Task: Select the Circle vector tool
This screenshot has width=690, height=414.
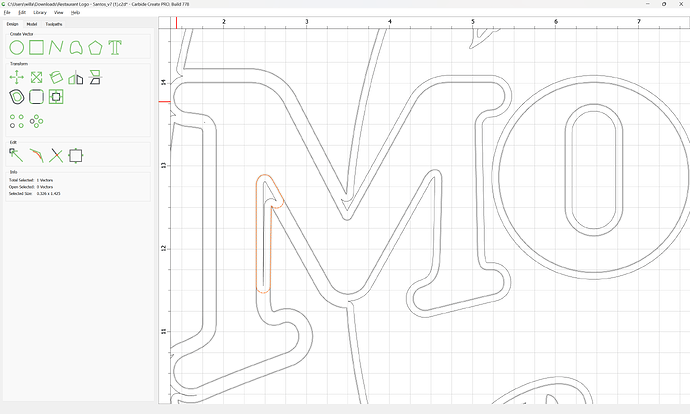Action: [x=17, y=48]
